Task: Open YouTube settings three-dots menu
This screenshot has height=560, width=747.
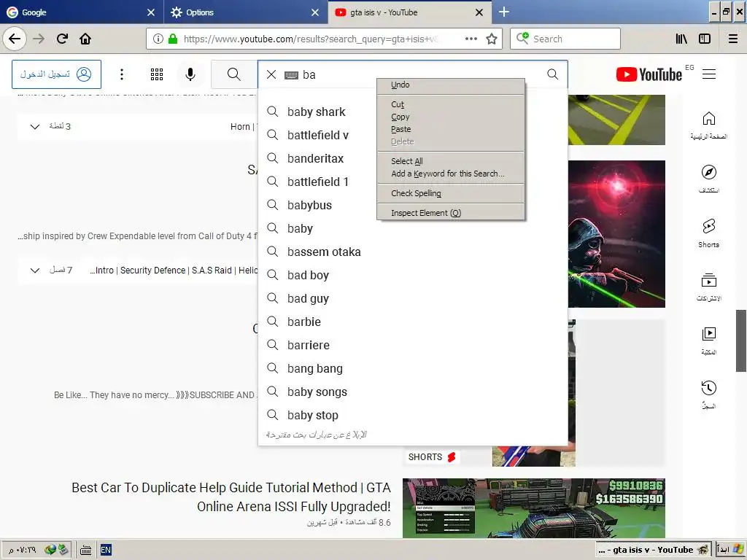Action: pyautogui.click(x=122, y=74)
